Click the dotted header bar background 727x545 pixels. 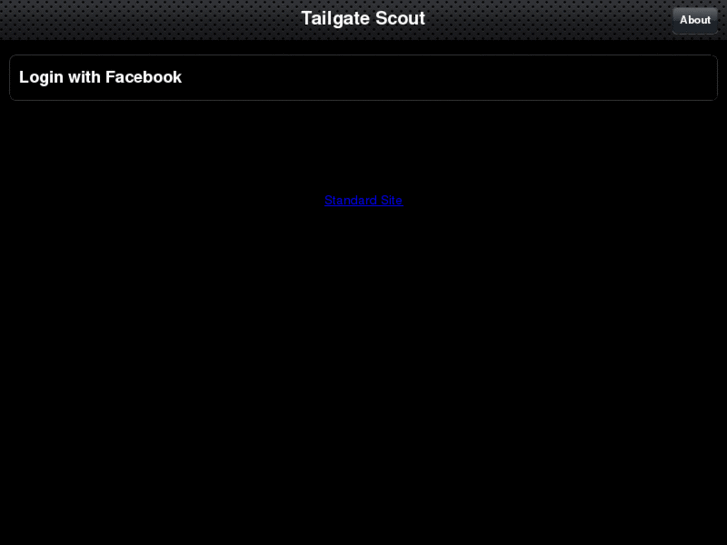click(139, 19)
